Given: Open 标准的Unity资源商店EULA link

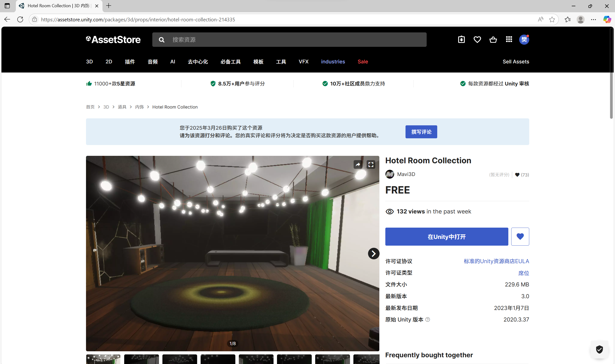Looking at the screenshot, I should [x=496, y=261].
